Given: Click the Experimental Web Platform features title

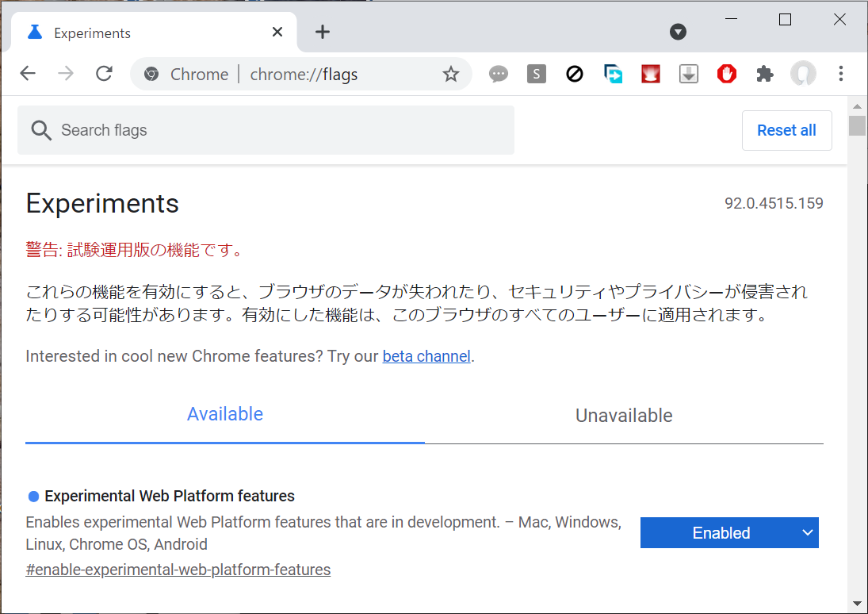Looking at the screenshot, I should (x=170, y=496).
